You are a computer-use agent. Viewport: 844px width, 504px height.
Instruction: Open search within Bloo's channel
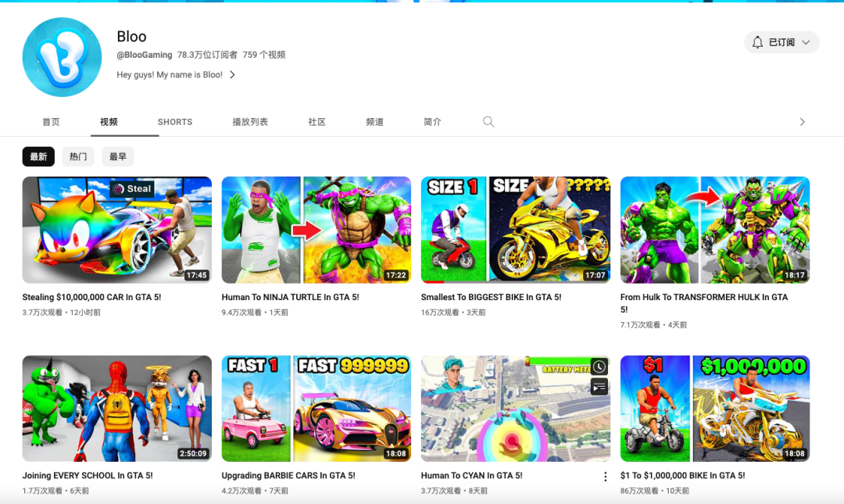click(488, 122)
